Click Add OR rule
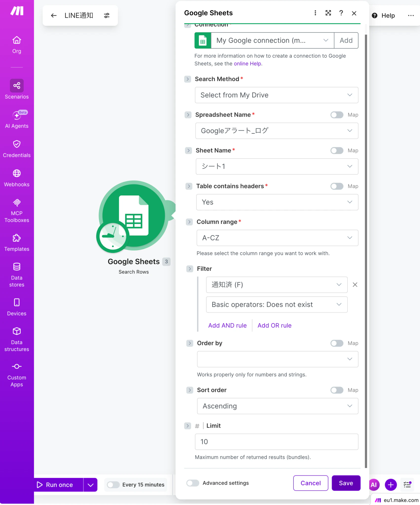Screen dimensions: 420x505 click(x=274, y=326)
